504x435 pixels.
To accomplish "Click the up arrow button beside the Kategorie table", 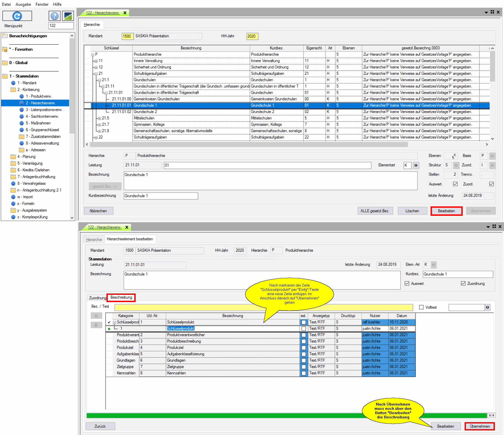I will click(96, 316).
